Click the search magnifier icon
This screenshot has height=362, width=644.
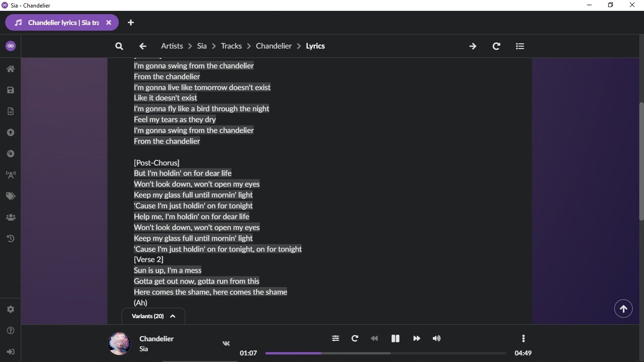click(x=119, y=46)
